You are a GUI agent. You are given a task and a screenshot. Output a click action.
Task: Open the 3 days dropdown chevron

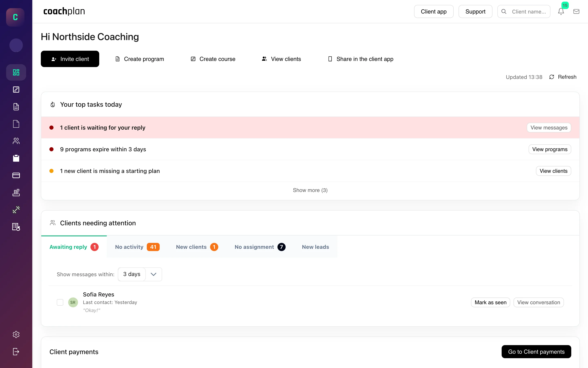154,274
